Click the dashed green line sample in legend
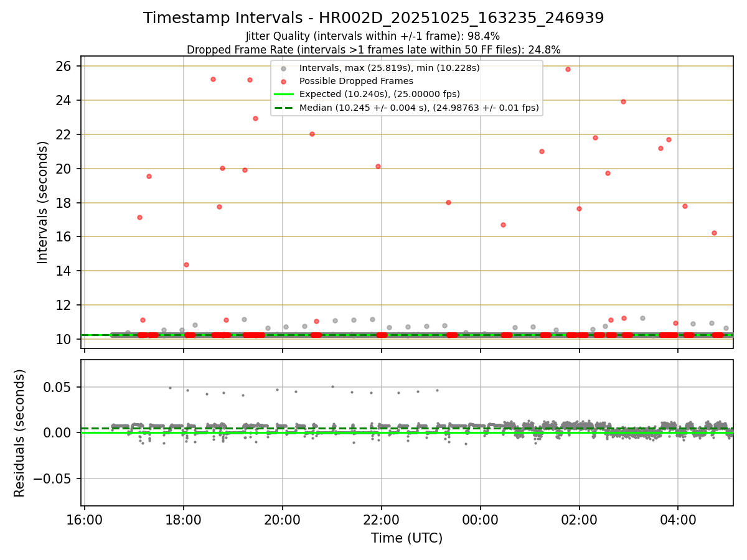747x560 pixels. coord(283,108)
